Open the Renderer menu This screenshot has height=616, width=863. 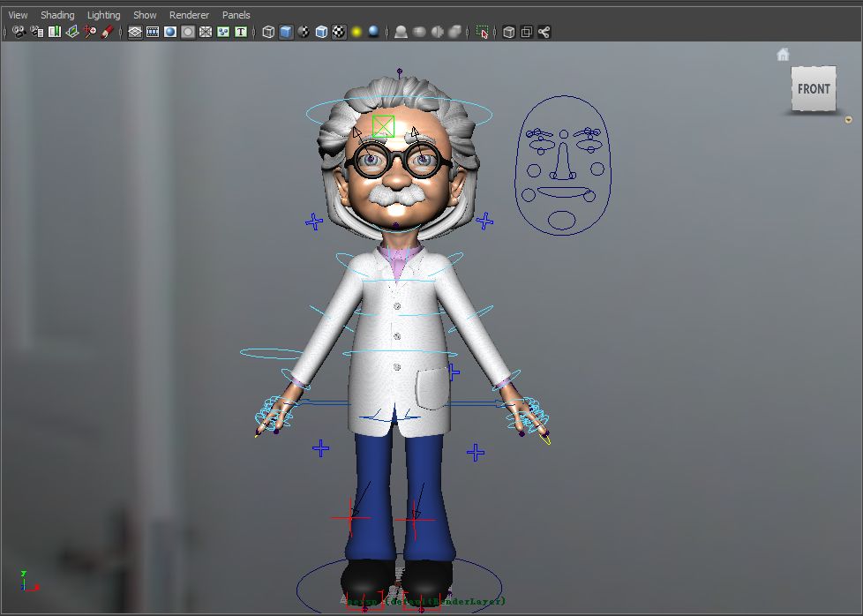point(189,15)
